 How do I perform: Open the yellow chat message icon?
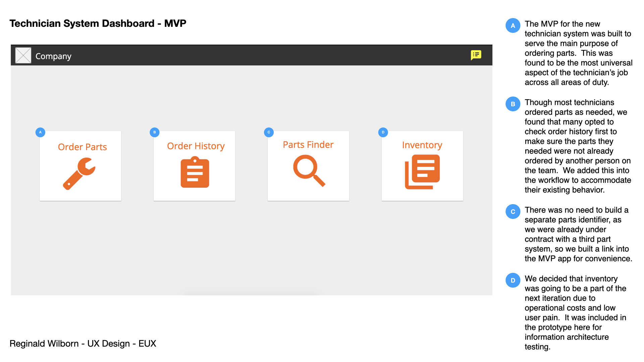(x=476, y=55)
